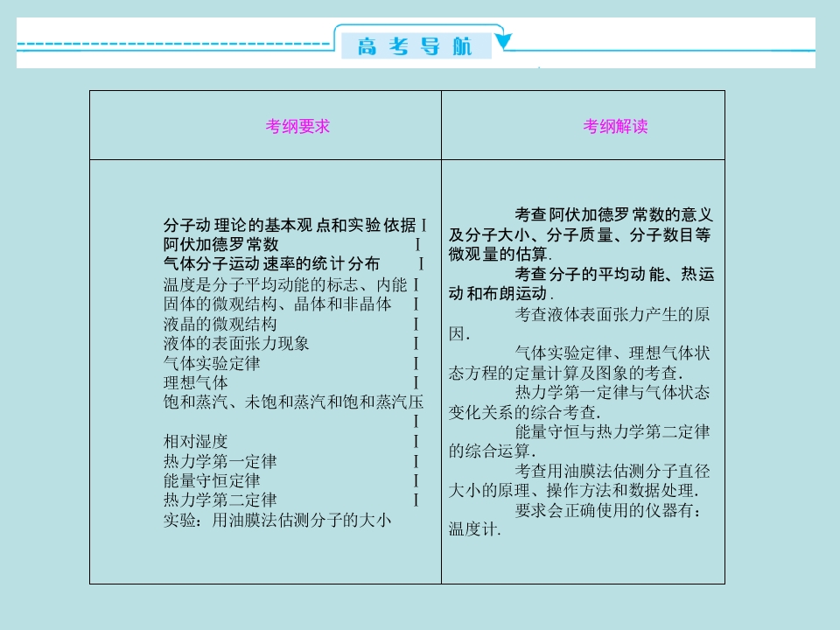
Task: Click the line 固体的微观结构、晶体和非晶体
Action: 277,304
